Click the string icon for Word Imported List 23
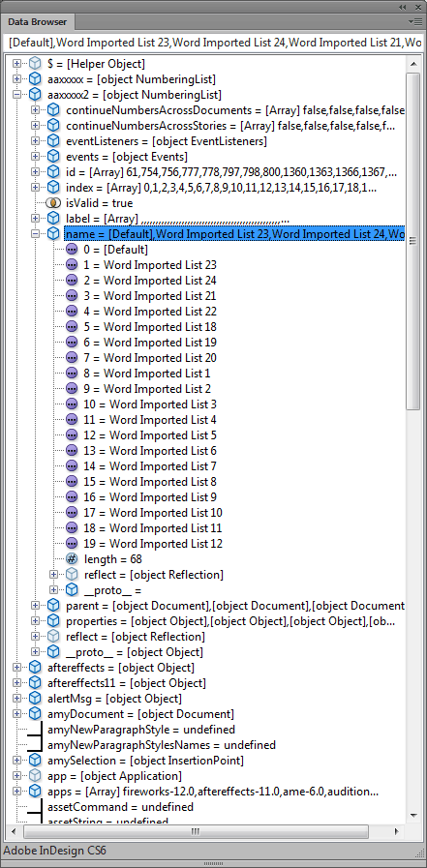 click(x=72, y=265)
